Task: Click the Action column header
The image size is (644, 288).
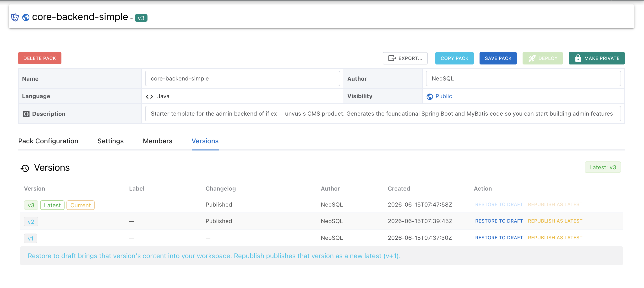Action: 483,189
